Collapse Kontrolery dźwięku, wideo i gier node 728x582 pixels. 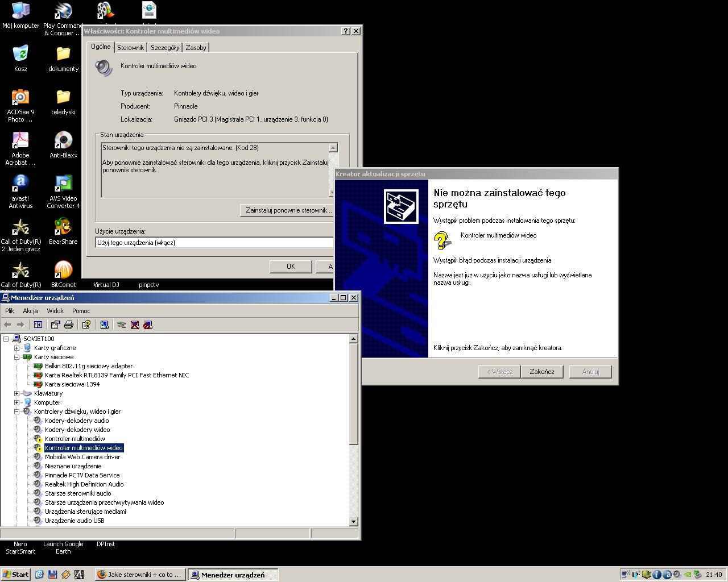[x=17, y=411]
